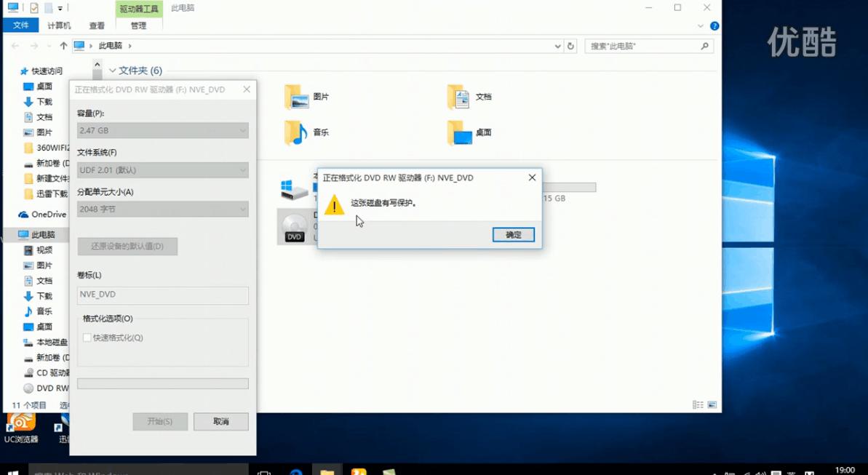Open 360WIFI folder in sidebar
868x475 pixels.
pos(47,148)
